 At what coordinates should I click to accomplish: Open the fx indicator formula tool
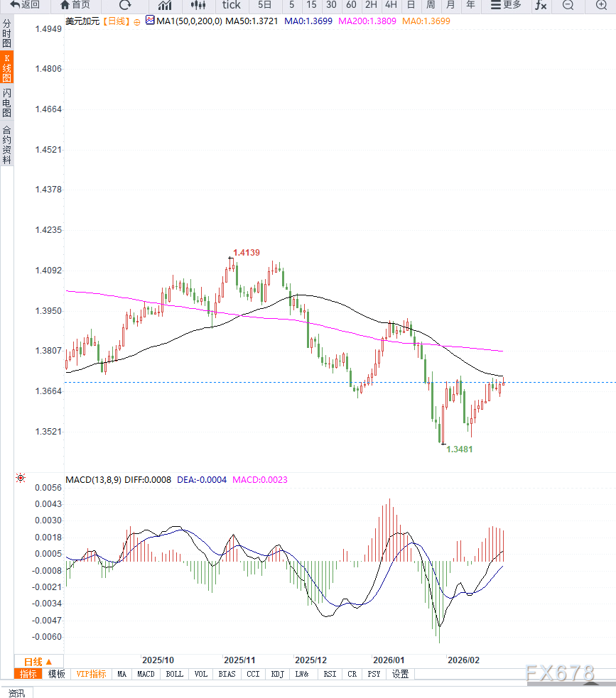point(541,5)
